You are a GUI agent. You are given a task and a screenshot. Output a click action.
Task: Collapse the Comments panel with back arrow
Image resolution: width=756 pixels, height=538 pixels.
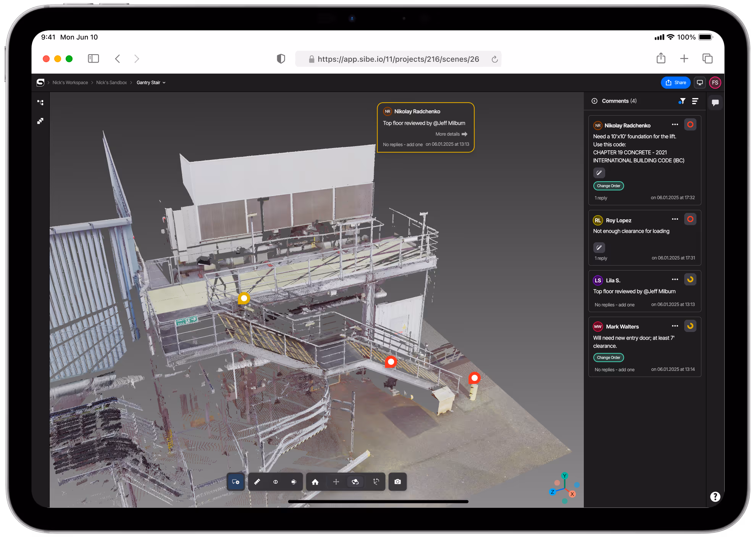click(594, 101)
